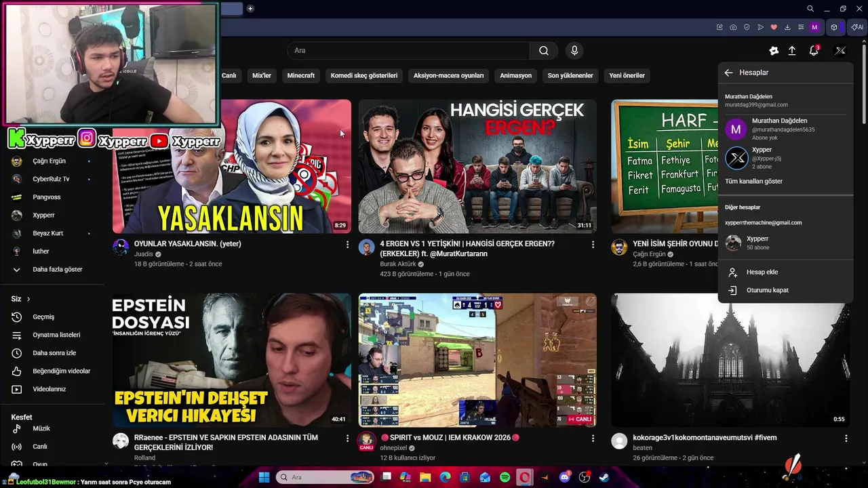Go back with arrow in Hesaplar panel

coord(728,73)
